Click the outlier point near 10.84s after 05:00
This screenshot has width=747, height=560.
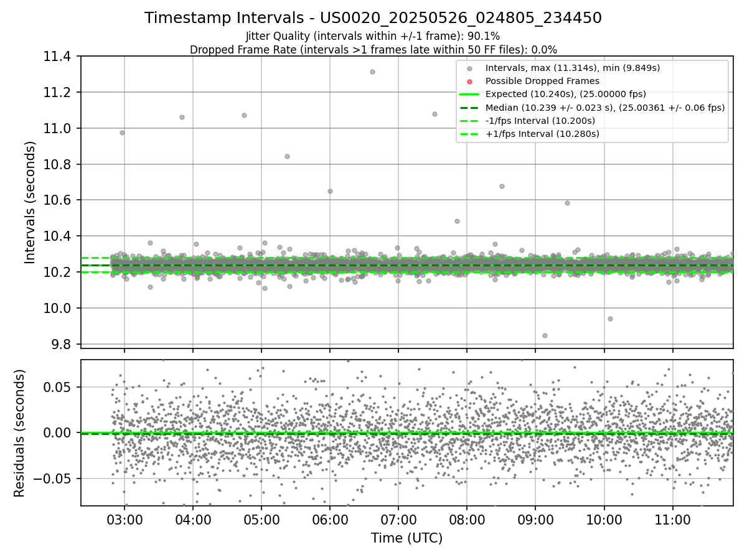(x=287, y=156)
